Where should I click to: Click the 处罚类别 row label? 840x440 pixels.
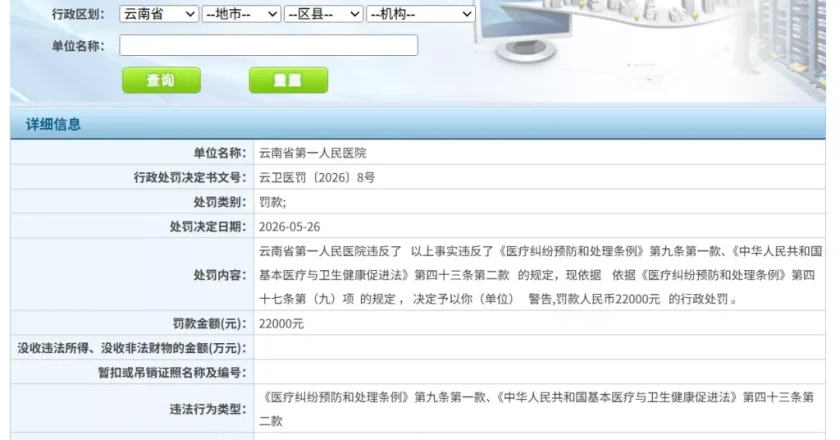pos(220,203)
